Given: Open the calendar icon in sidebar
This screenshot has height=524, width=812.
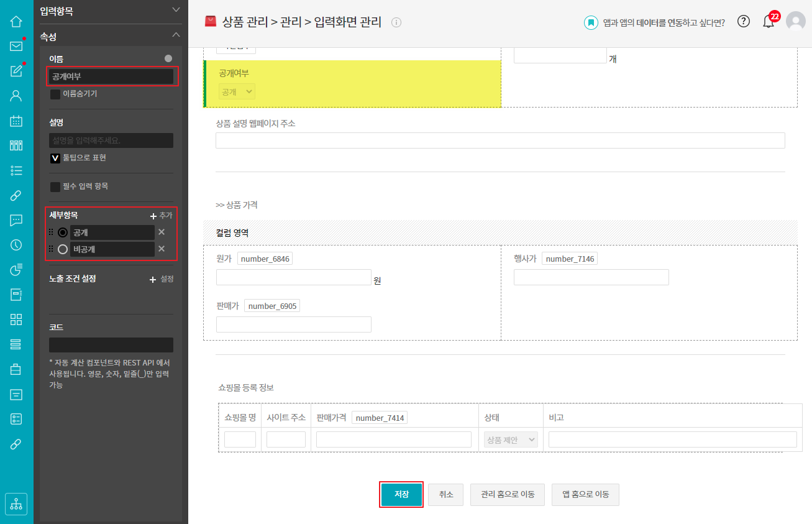Looking at the screenshot, I should [x=16, y=121].
